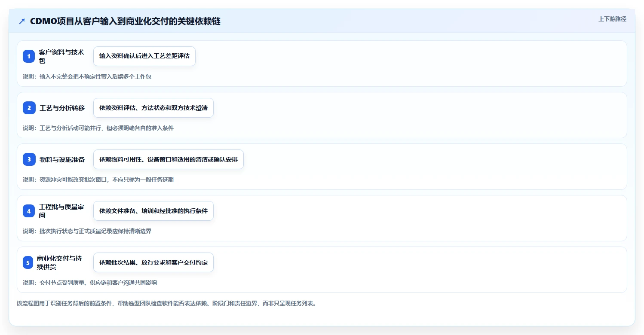Click the 物料与设施准备 step title
Image resolution: width=644 pixels, height=335 pixels.
(62, 159)
